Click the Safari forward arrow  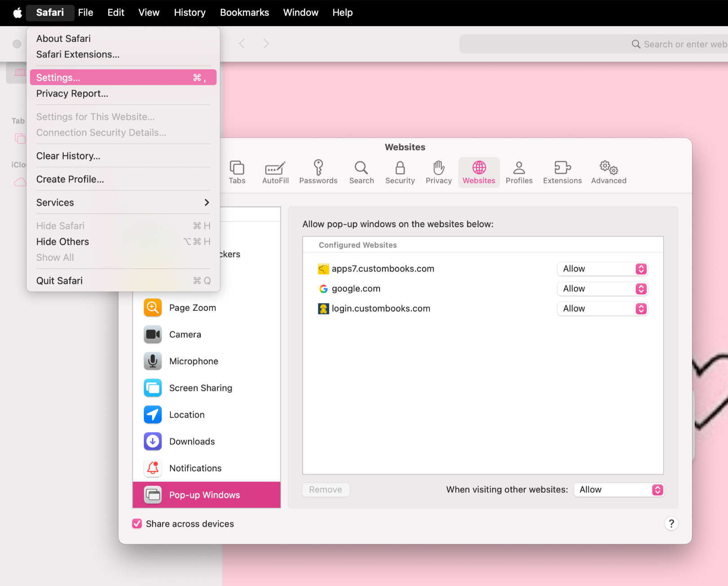pos(266,44)
